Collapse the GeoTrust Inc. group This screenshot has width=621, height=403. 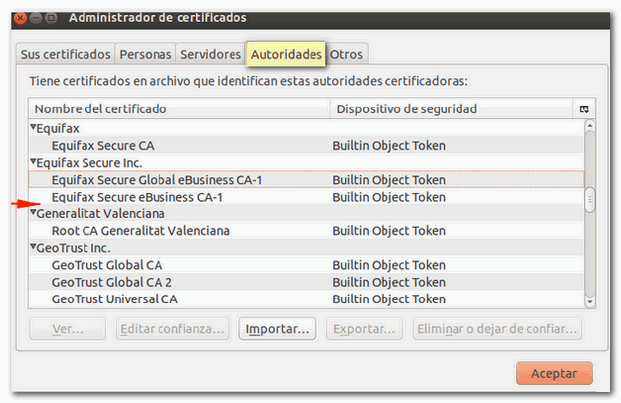34,247
